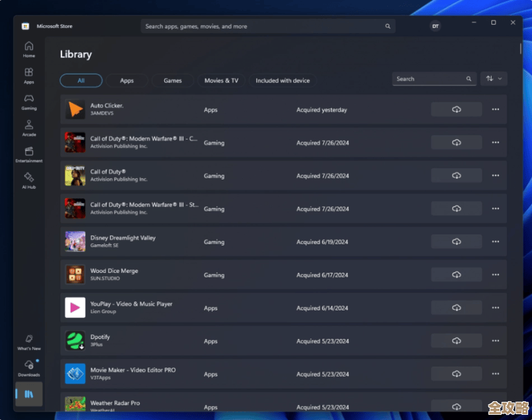The image size is (532, 420).
Task: Open Downloads from the sidebar
Action: pos(29,368)
